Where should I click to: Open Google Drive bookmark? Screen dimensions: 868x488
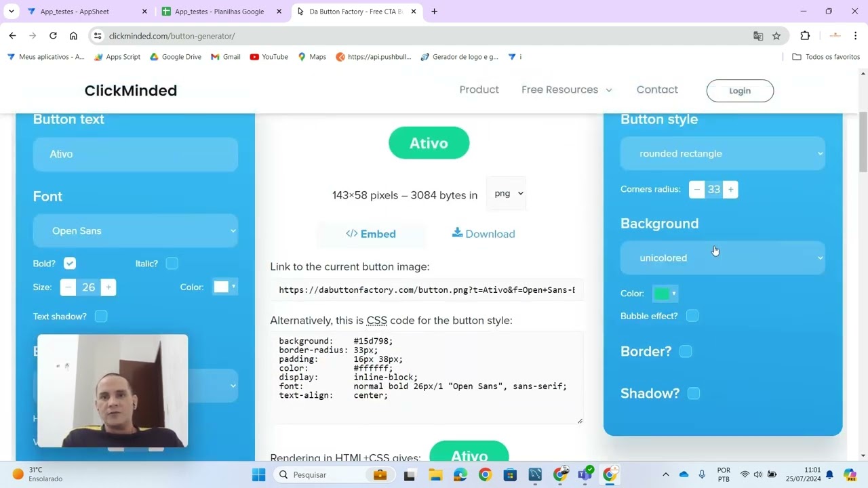pos(176,57)
